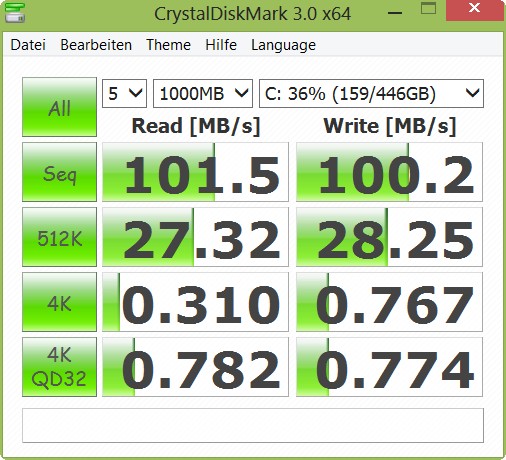Select the Seq read value 101.5

click(195, 172)
